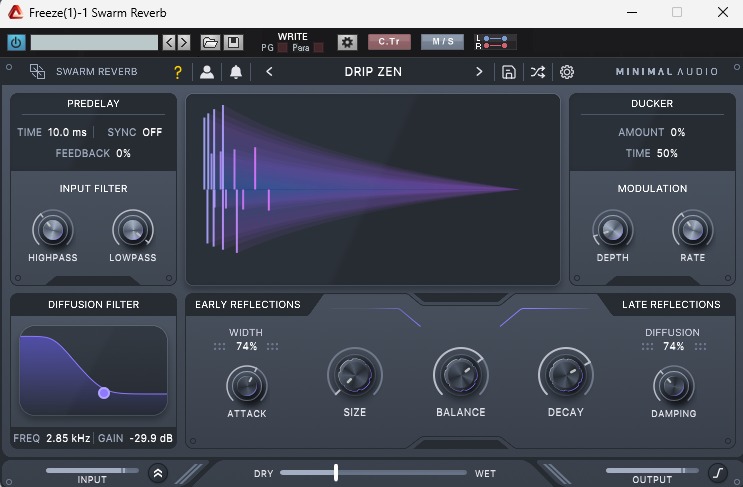Click the C.Tr button
This screenshot has width=743, height=487.
tap(389, 42)
